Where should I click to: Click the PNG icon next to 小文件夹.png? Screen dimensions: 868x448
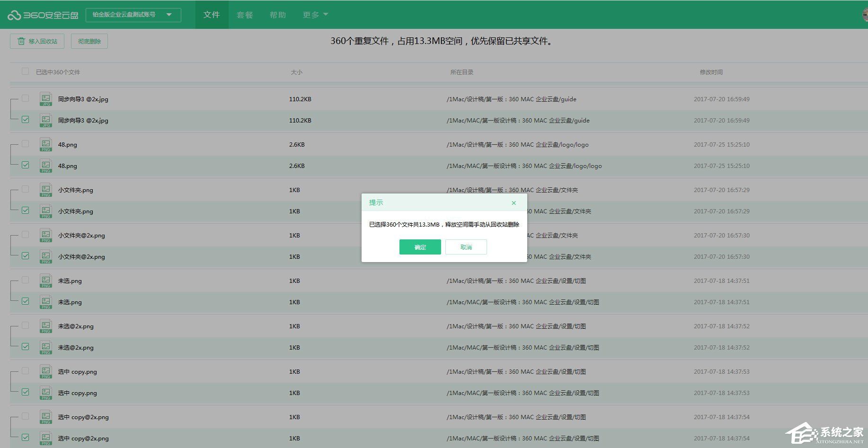pos(45,190)
